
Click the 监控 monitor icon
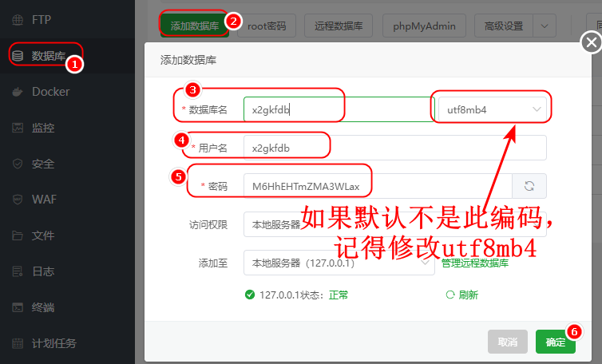coord(18,128)
